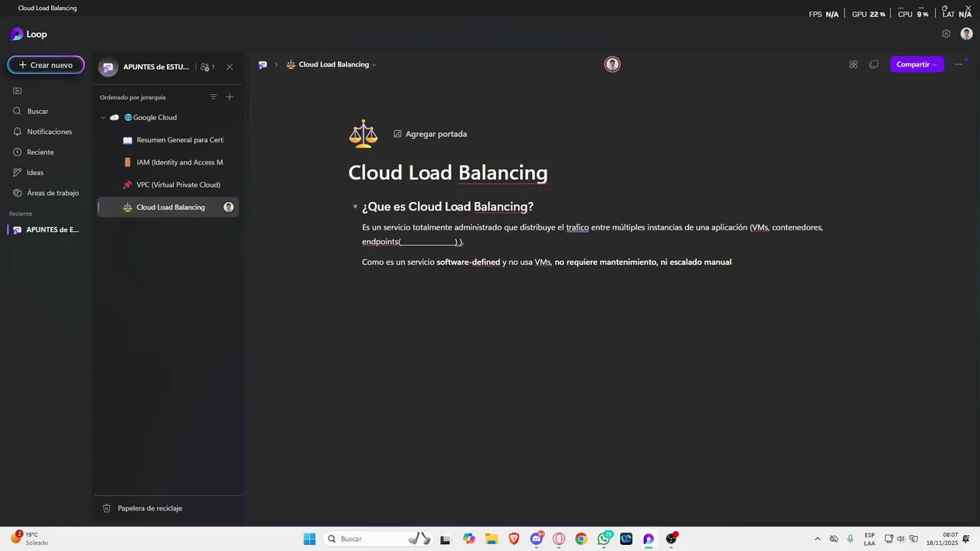Click the collaborator avatar in the page header
Image resolution: width=980 pixels, height=551 pixels.
612,64
